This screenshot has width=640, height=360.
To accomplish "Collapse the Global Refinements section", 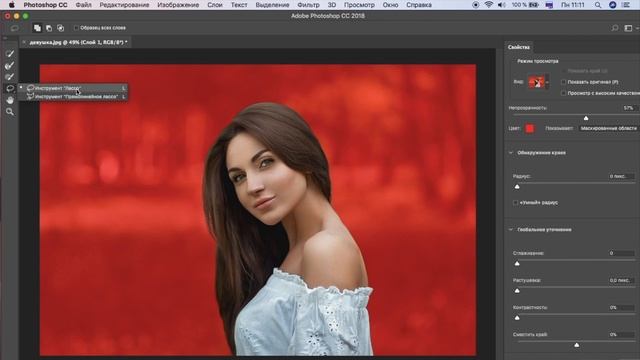I will pos(511,229).
